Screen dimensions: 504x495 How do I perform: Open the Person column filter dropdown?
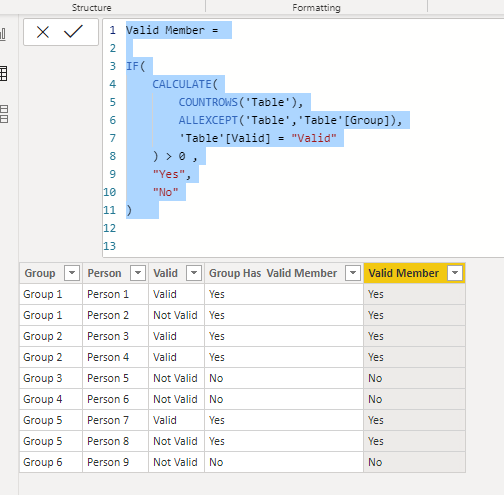click(138, 273)
